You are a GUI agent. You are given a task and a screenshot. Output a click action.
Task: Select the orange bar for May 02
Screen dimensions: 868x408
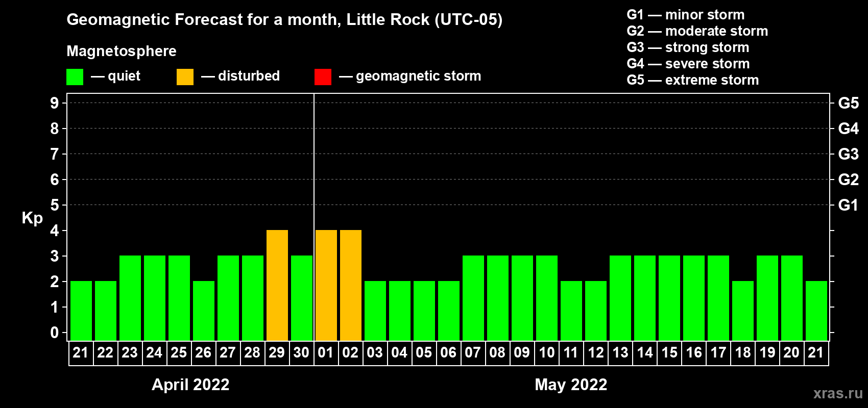(351, 285)
